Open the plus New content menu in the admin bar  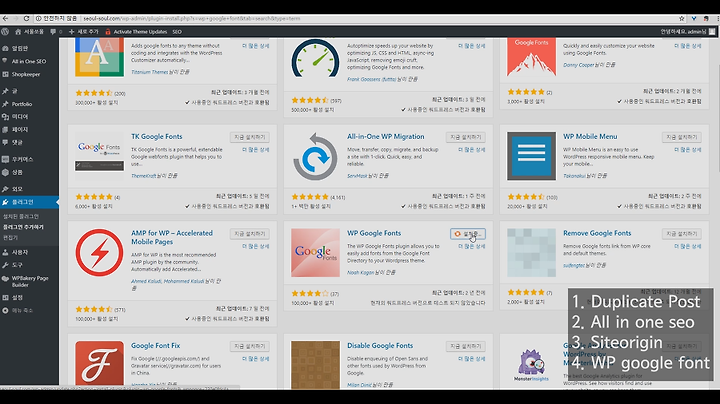point(84,32)
